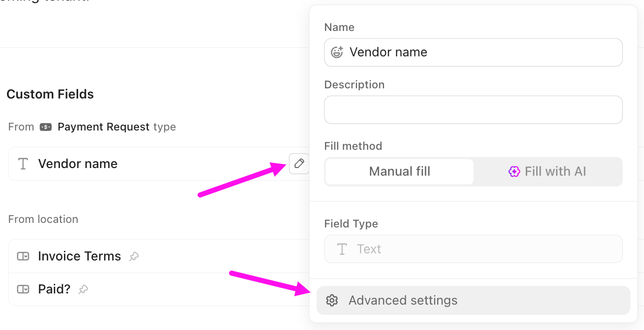Click the field type icon beside Paid?
This screenshot has width=644, height=330.
point(23,289)
